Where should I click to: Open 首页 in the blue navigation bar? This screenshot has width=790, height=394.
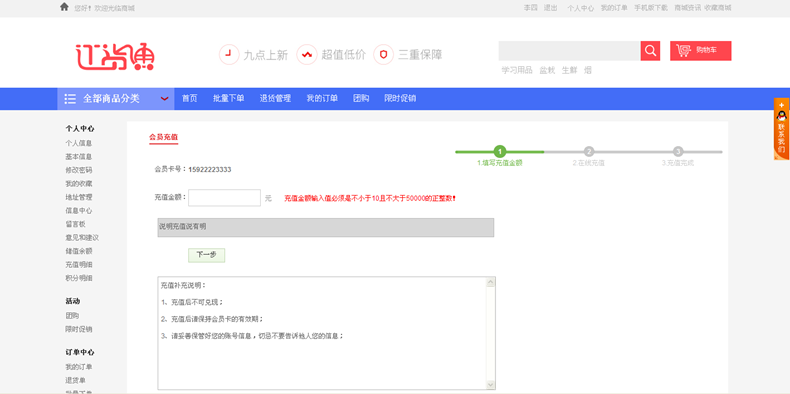coord(189,99)
